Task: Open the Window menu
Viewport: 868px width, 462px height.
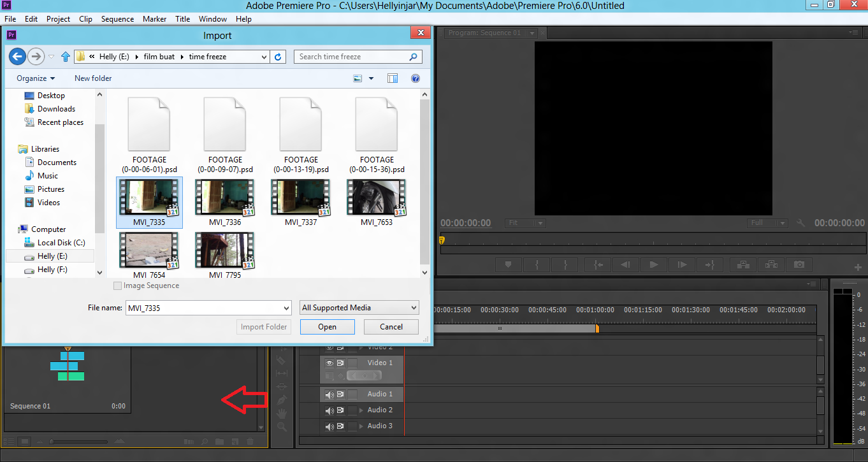Action: pyautogui.click(x=213, y=19)
